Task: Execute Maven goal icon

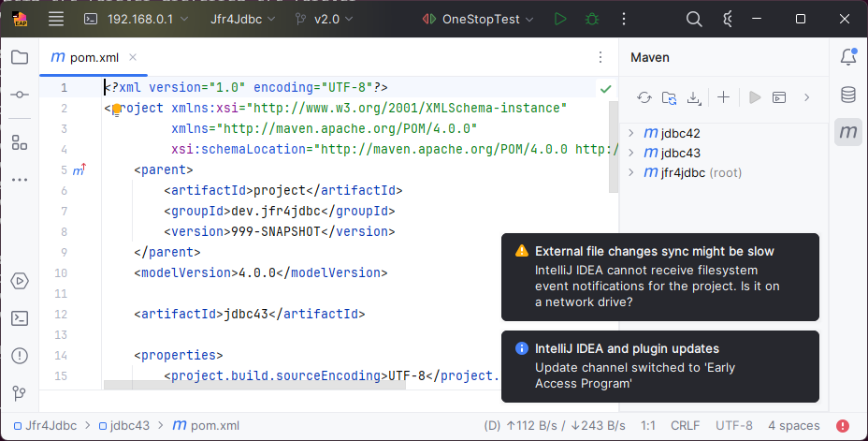Action: point(779,97)
